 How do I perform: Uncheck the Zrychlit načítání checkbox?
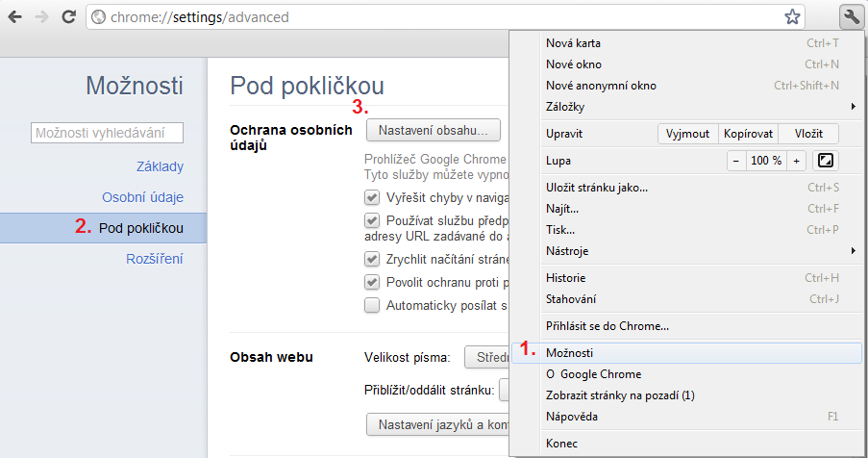coord(372,259)
